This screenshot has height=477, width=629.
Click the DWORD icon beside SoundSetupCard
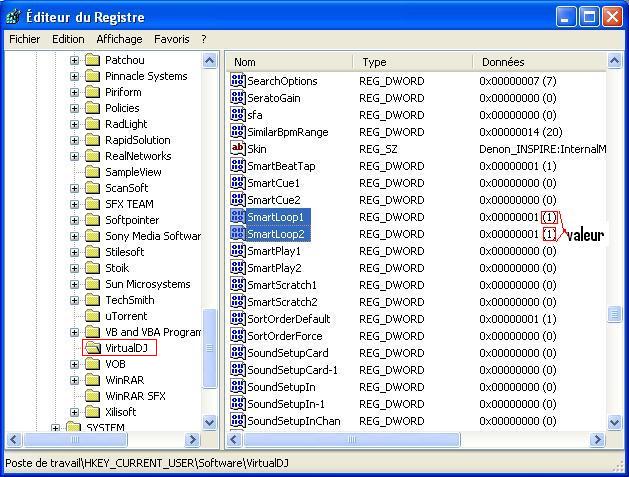[237, 353]
